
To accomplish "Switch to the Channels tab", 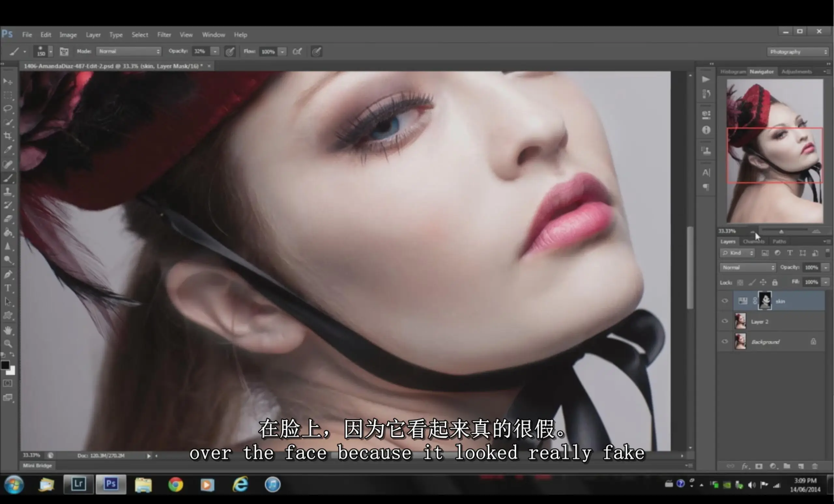I will pyautogui.click(x=754, y=241).
